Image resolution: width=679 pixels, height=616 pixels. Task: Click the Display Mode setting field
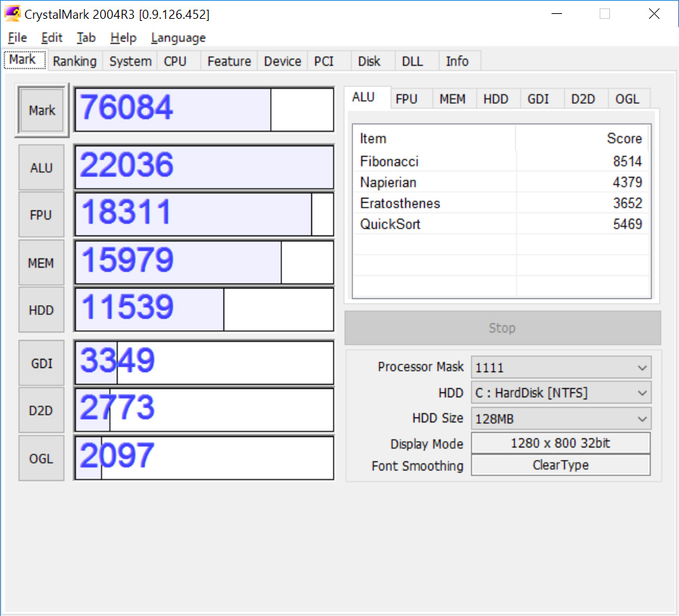(x=561, y=442)
